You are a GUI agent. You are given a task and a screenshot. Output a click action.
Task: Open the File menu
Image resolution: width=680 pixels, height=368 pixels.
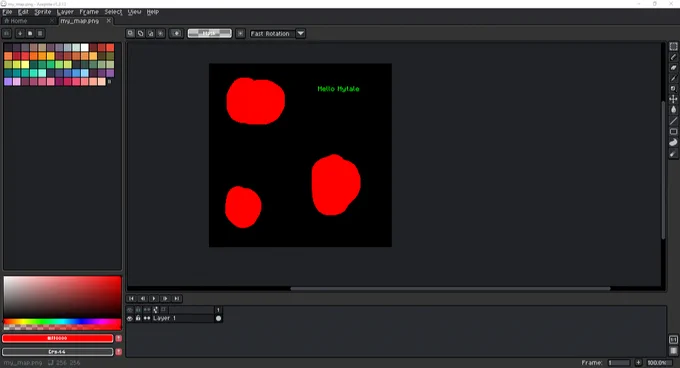[7, 12]
